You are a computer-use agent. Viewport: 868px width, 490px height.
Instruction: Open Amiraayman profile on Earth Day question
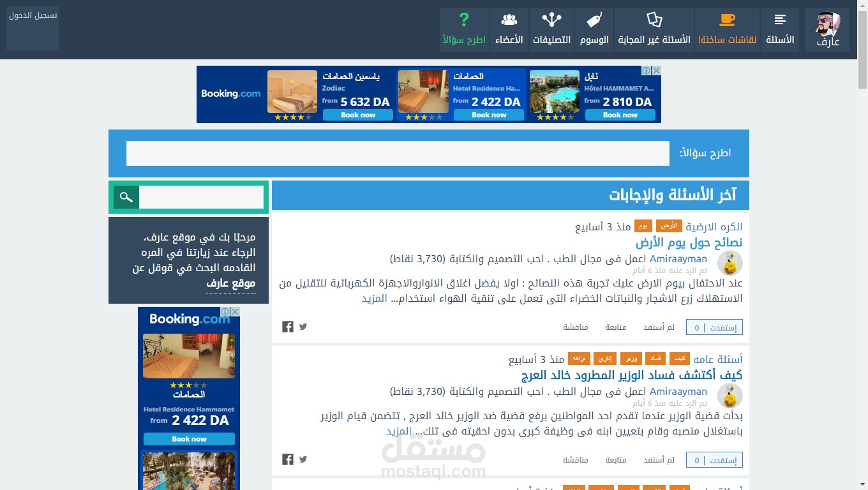click(678, 259)
